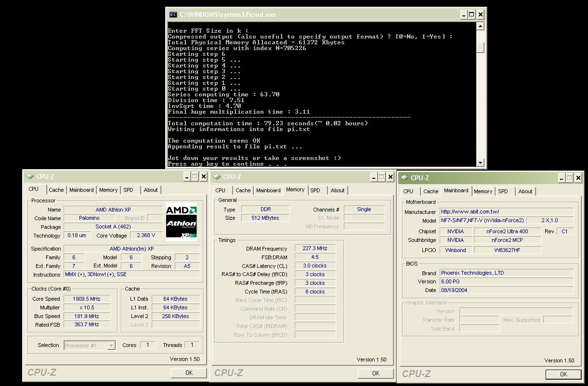Select SPD tab in right CPU-Z window
The width and height of the screenshot is (588, 386).
tap(503, 191)
